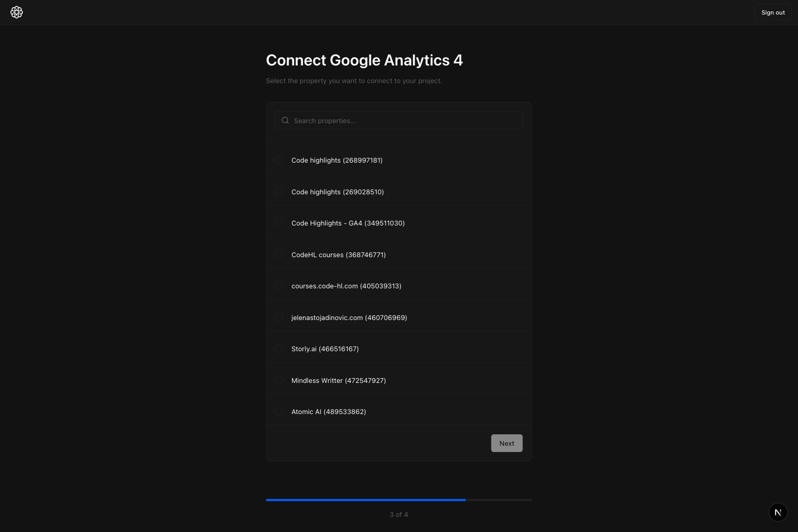
Task: Click the Search properties input field
Action: 399,121
